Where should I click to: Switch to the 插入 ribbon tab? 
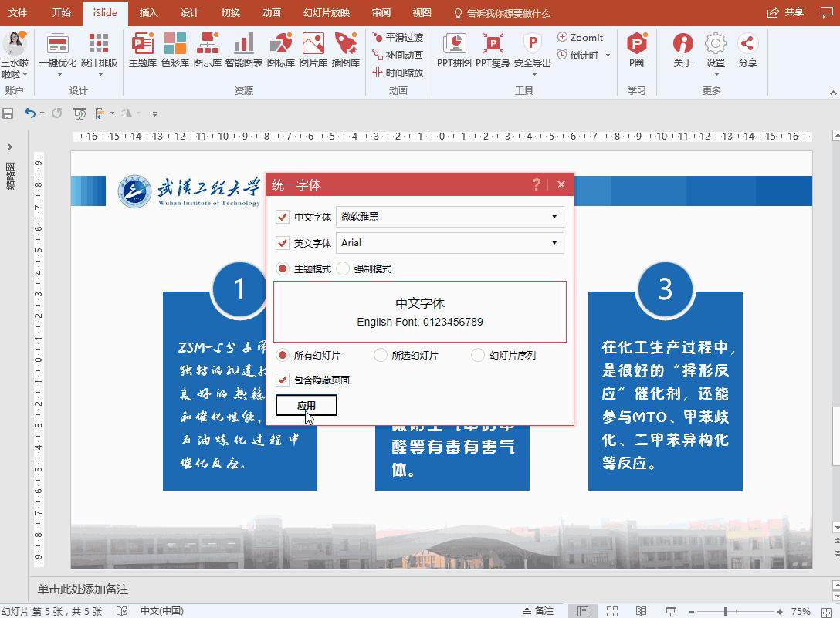[x=147, y=12]
